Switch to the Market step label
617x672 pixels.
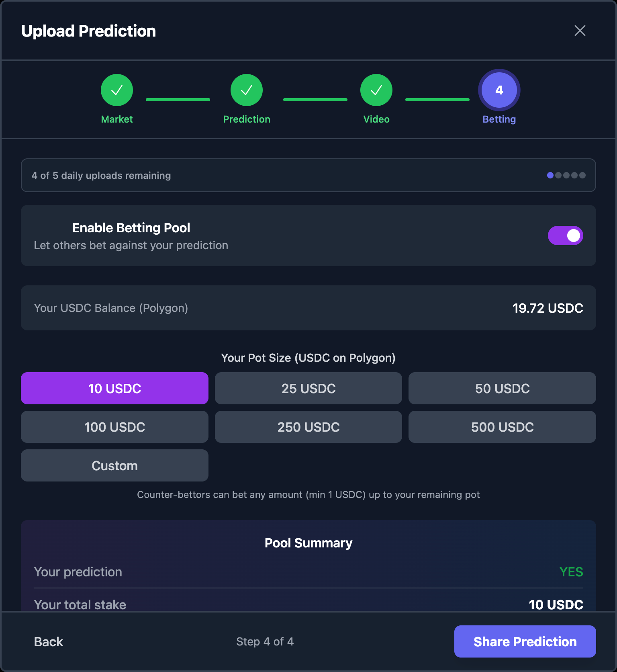[x=116, y=119]
